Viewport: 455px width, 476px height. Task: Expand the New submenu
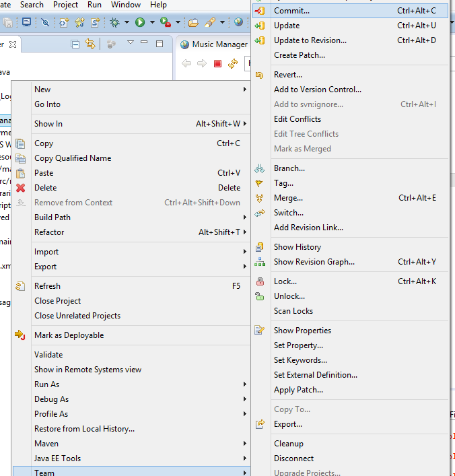click(244, 90)
